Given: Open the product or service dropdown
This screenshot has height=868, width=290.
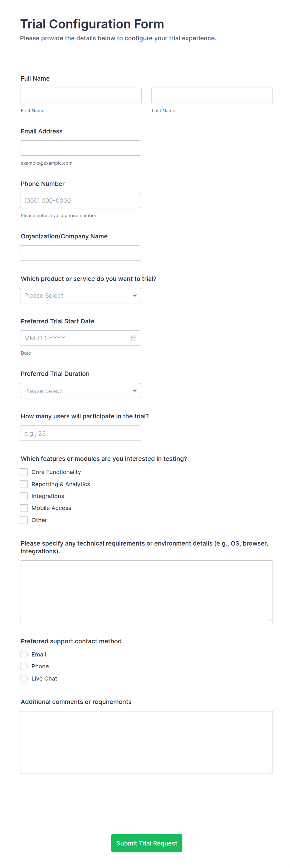Looking at the screenshot, I should 80,296.
